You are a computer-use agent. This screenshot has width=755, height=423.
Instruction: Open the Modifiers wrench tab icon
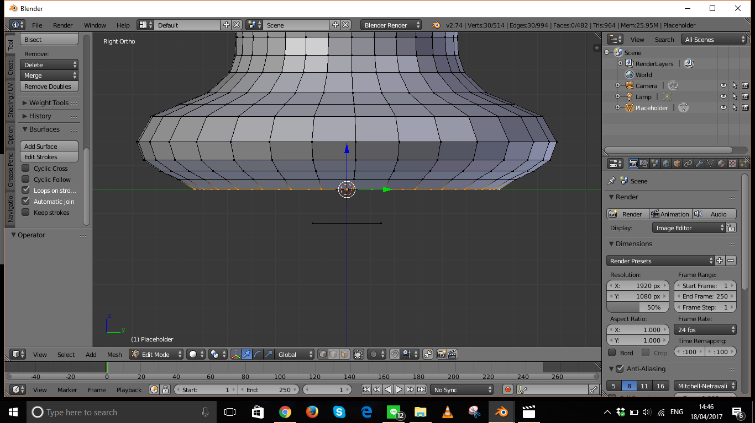click(x=700, y=164)
